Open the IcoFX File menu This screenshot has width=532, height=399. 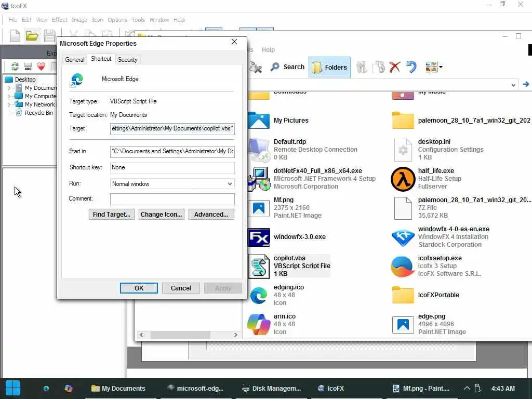(13, 20)
